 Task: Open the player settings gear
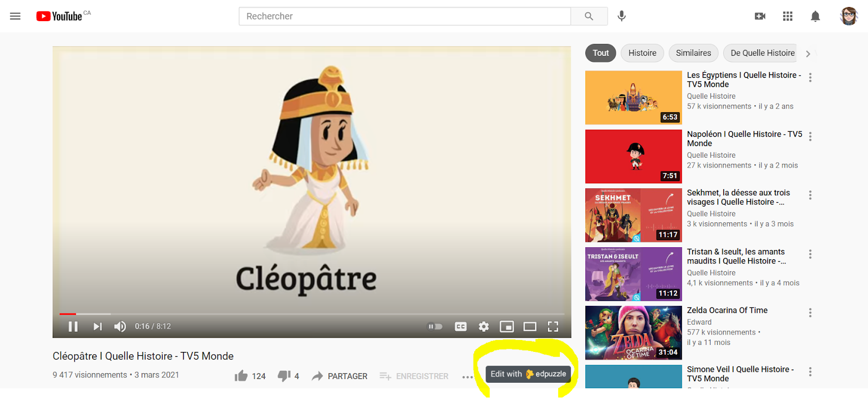(x=484, y=326)
